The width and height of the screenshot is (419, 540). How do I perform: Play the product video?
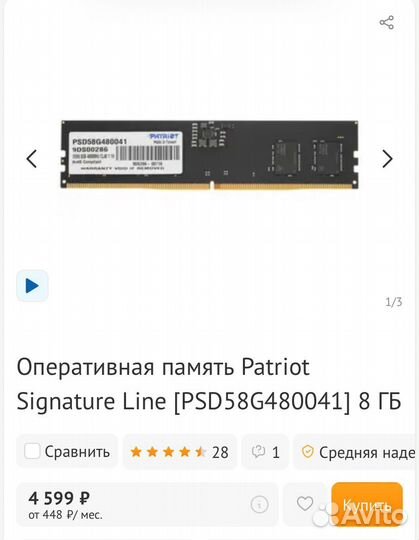pyautogui.click(x=32, y=285)
